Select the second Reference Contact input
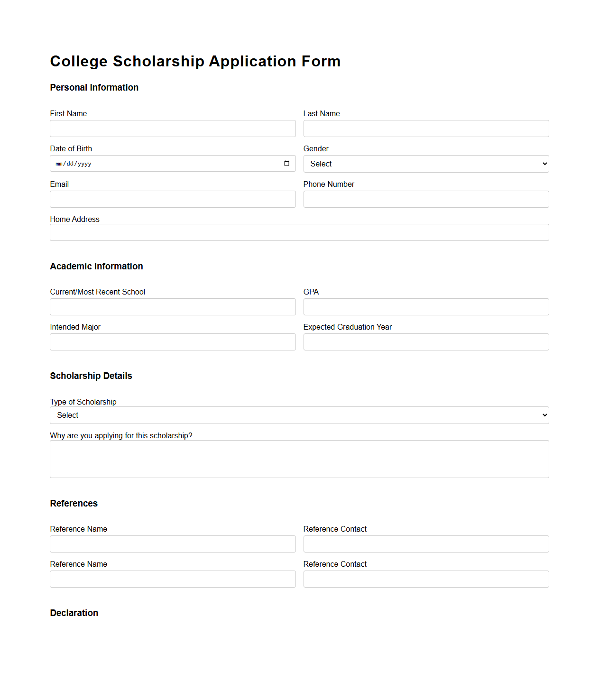The width and height of the screenshot is (599, 700). 425,579
